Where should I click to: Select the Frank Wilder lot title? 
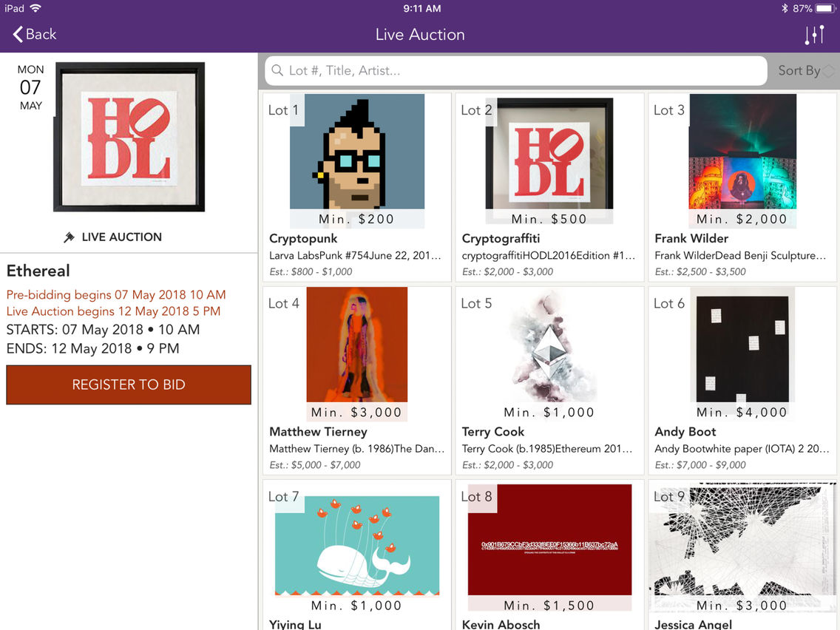click(691, 238)
